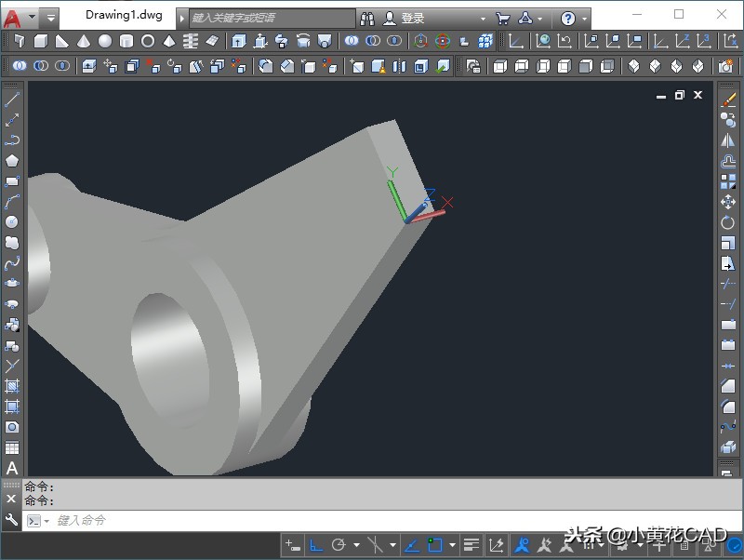Viewport: 744px width, 560px height.
Task: Select the Rotate modify tool
Action: pyautogui.click(x=728, y=222)
